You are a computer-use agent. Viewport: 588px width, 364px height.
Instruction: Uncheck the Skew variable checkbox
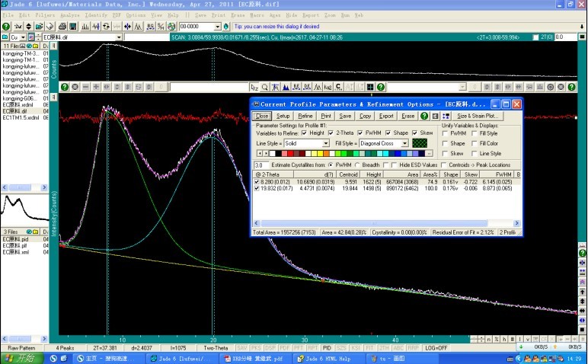(414, 133)
